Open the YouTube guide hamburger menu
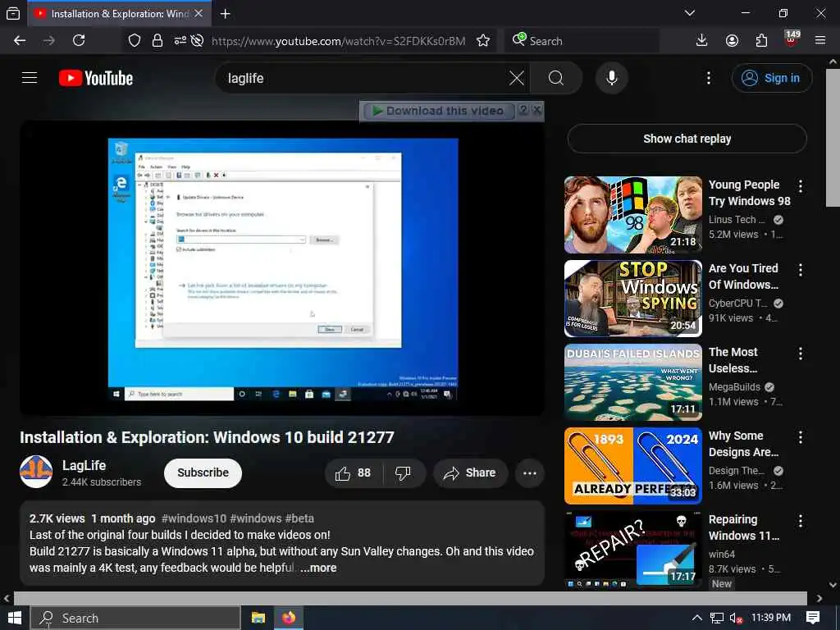 click(30, 78)
